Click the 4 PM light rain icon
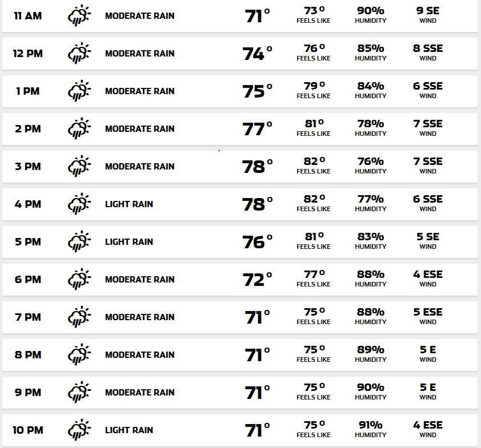 pyautogui.click(x=79, y=204)
